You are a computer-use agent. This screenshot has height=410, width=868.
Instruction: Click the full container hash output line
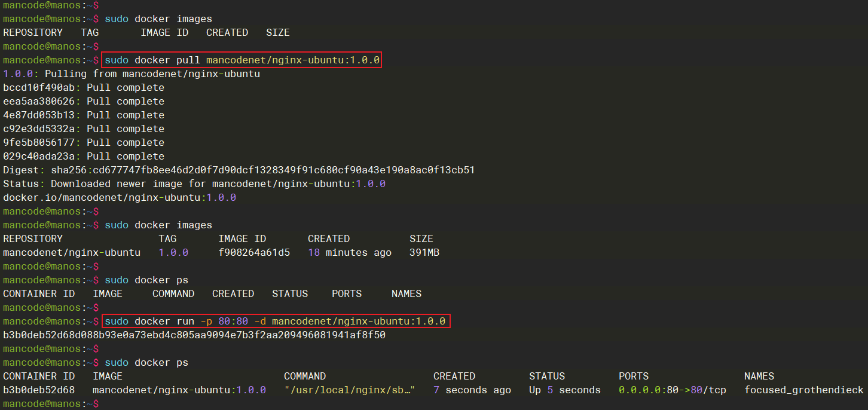(x=194, y=335)
